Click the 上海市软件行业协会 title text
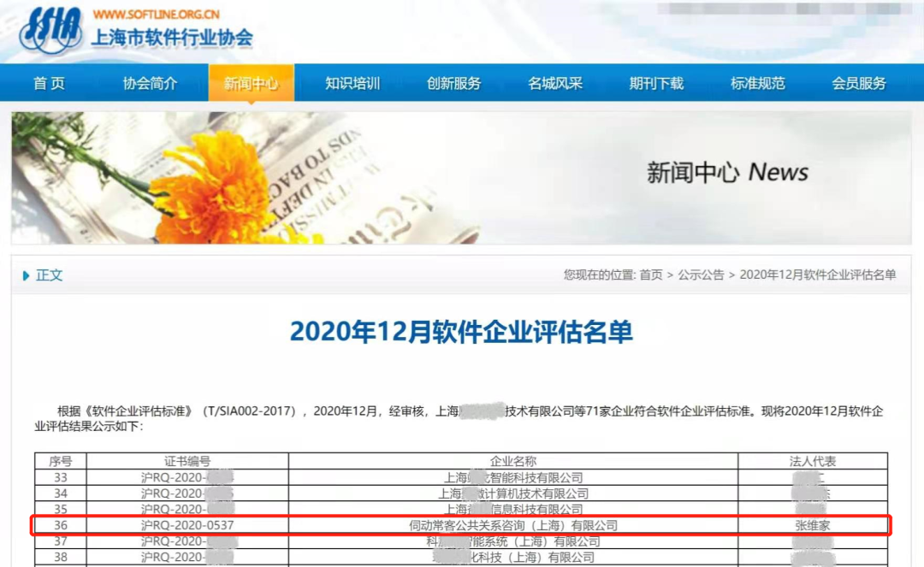Image resolution: width=924 pixels, height=567 pixels. tap(172, 38)
